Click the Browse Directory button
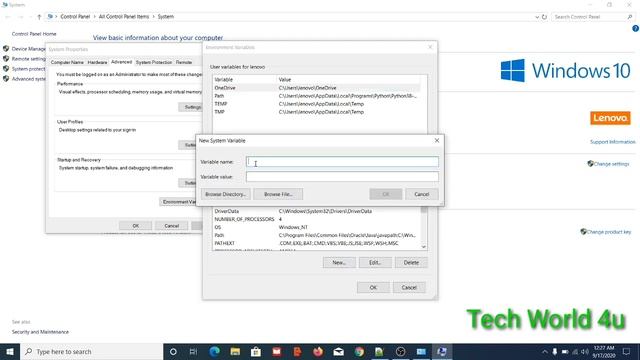640x360 pixels. 225,194
